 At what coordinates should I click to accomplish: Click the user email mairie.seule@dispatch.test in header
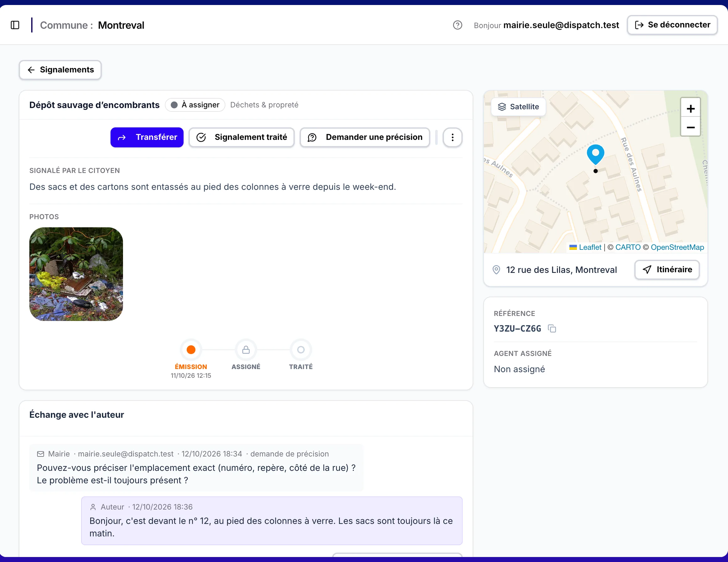point(561,25)
